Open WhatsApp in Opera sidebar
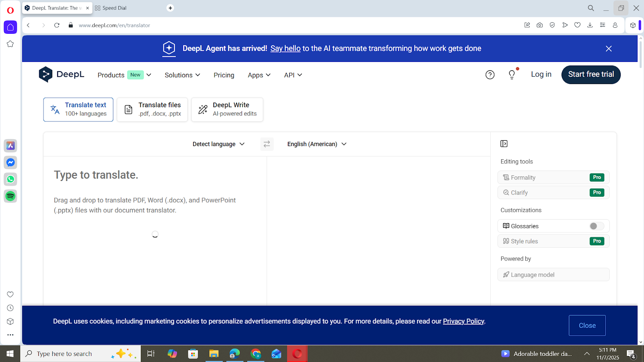Screen dimensions: 644x362 [x=10, y=179]
